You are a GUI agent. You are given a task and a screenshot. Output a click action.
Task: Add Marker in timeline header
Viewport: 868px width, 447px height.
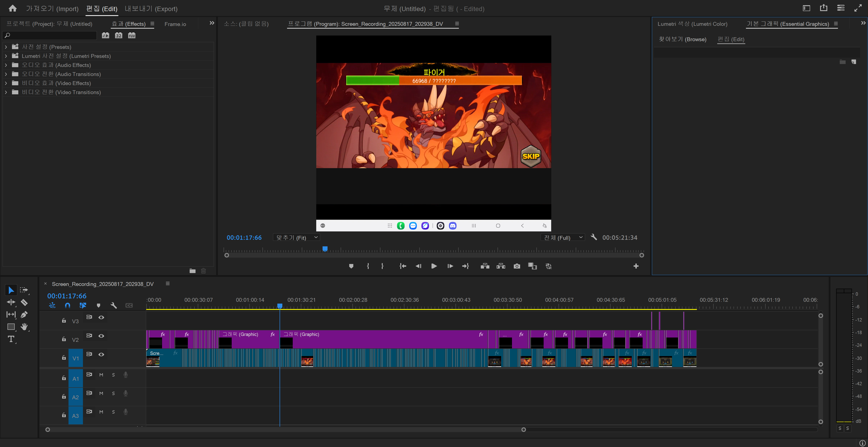tap(98, 305)
